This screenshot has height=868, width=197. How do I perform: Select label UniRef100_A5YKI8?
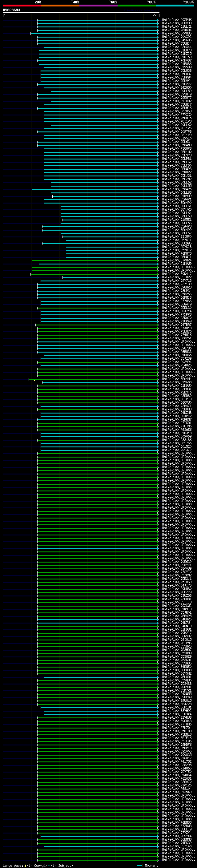(177, 247)
